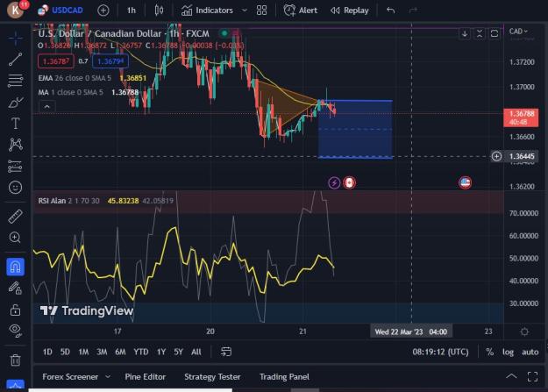Open chart settings gear on the time axis

(524, 331)
